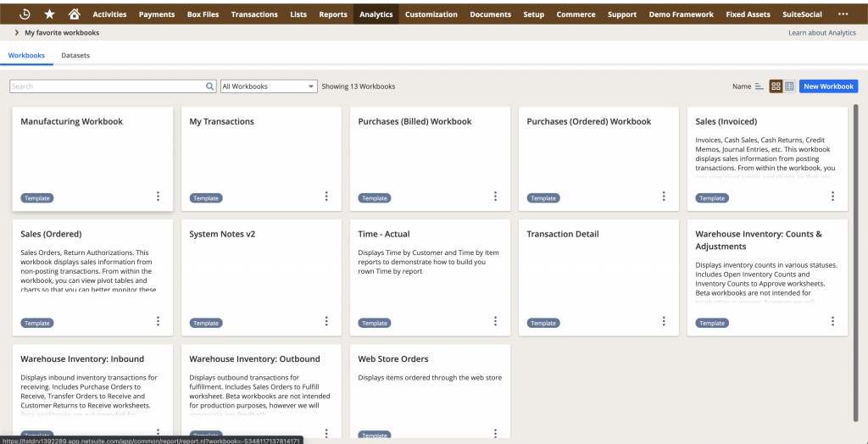868x444 pixels.
Task: Open the My Transactions workbook
Action: tap(221, 121)
